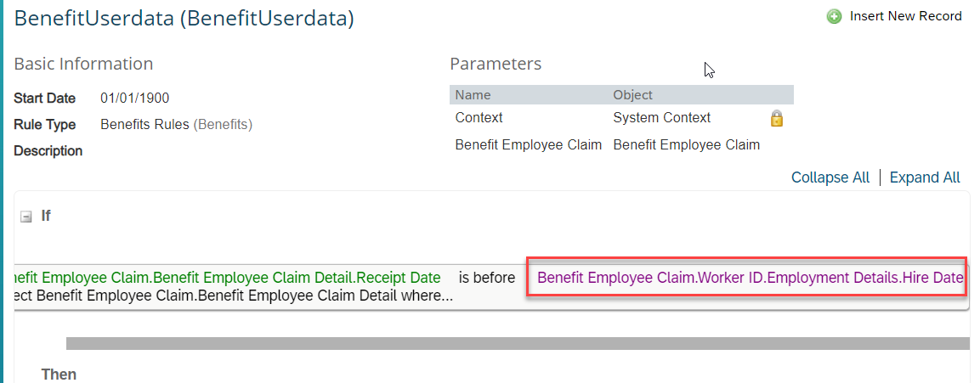The height and width of the screenshot is (383, 980).
Task: Click the System Context object cell
Action: coord(662,117)
